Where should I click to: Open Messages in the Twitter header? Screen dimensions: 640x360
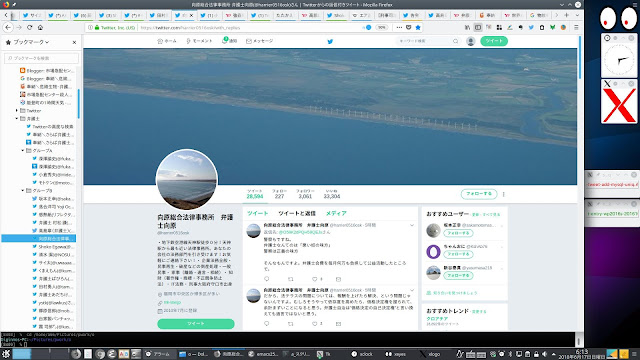260,41
